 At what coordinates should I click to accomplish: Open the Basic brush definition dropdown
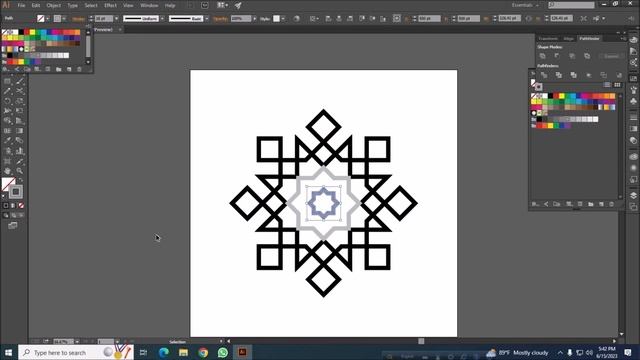coord(207,19)
